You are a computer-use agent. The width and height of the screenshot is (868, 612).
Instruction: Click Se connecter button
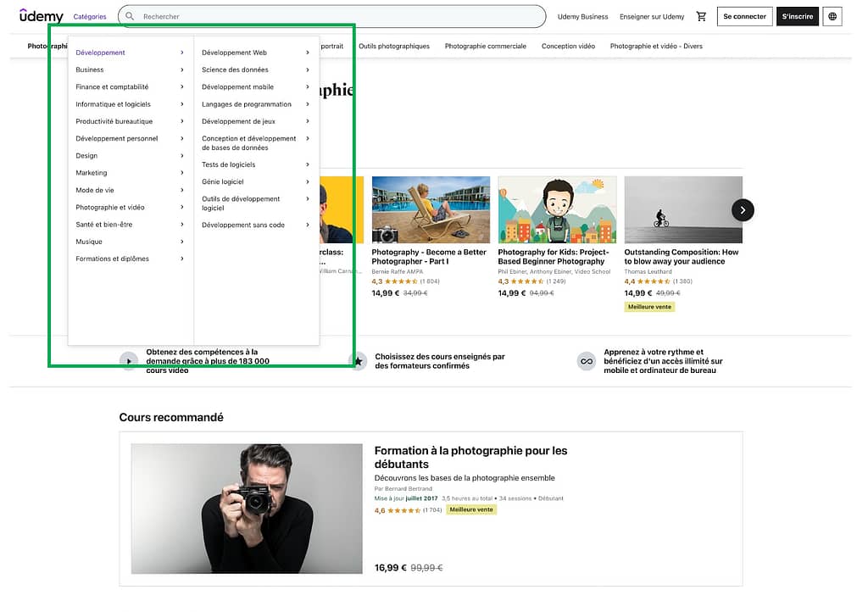pos(744,17)
